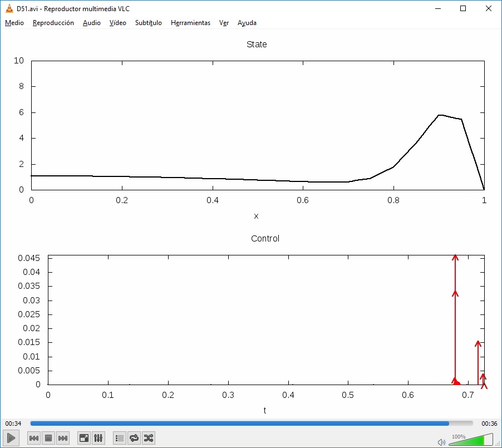
Task: Skip to the previous media track
Action: [34, 438]
